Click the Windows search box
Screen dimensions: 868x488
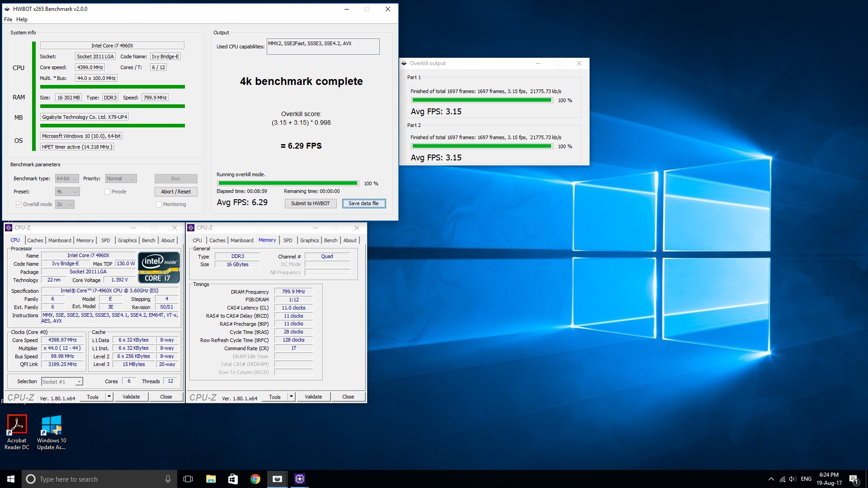coord(99,479)
